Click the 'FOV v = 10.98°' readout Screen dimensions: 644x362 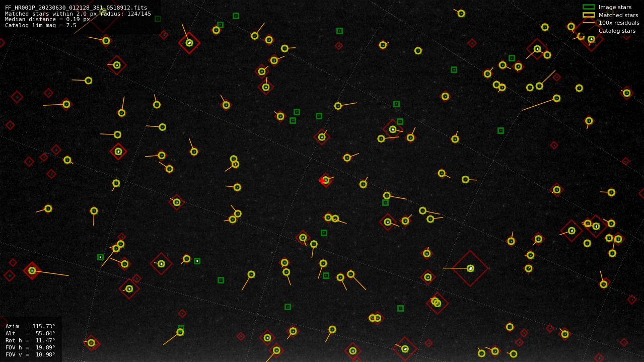[x=30, y=354]
